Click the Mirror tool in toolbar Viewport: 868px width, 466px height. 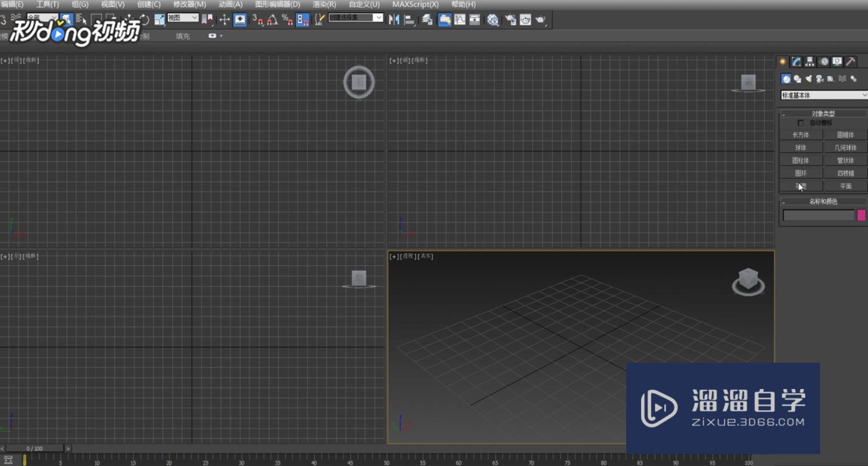394,20
